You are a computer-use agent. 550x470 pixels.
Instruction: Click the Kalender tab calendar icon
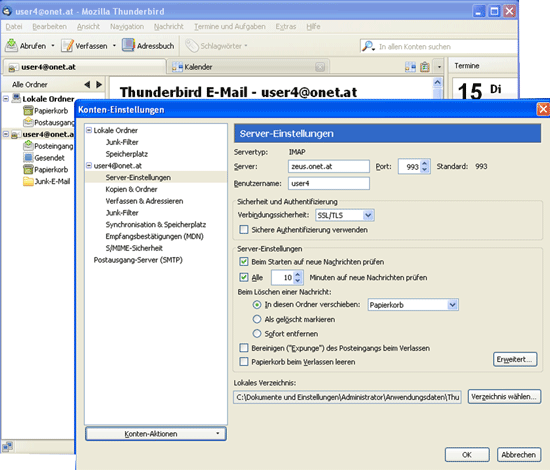tap(177, 67)
